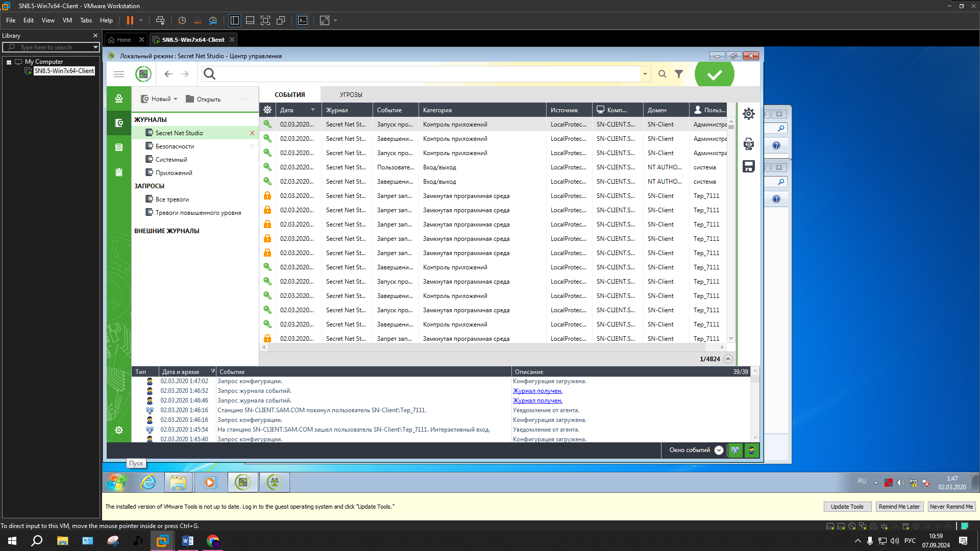Click the scrollbar of the bottom event log
980x551 pixels.
(755, 405)
